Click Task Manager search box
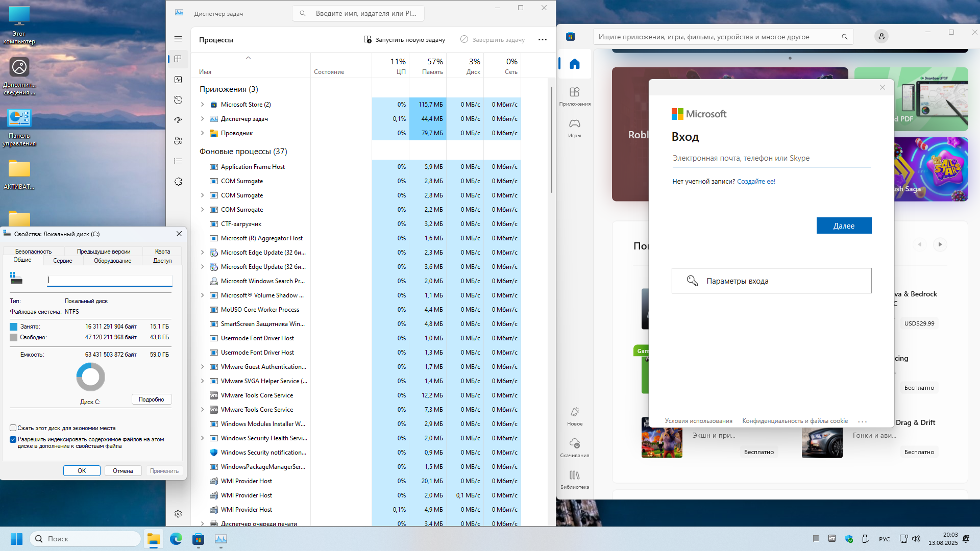The image size is (980, 551). 358,13
